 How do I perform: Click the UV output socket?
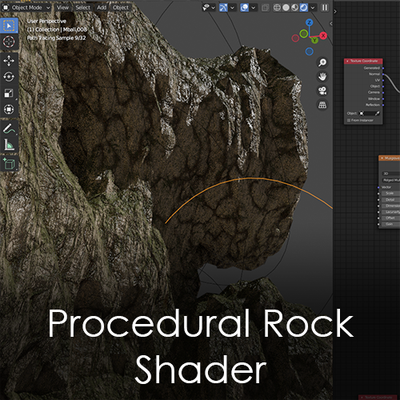click(x=383, y=80)
